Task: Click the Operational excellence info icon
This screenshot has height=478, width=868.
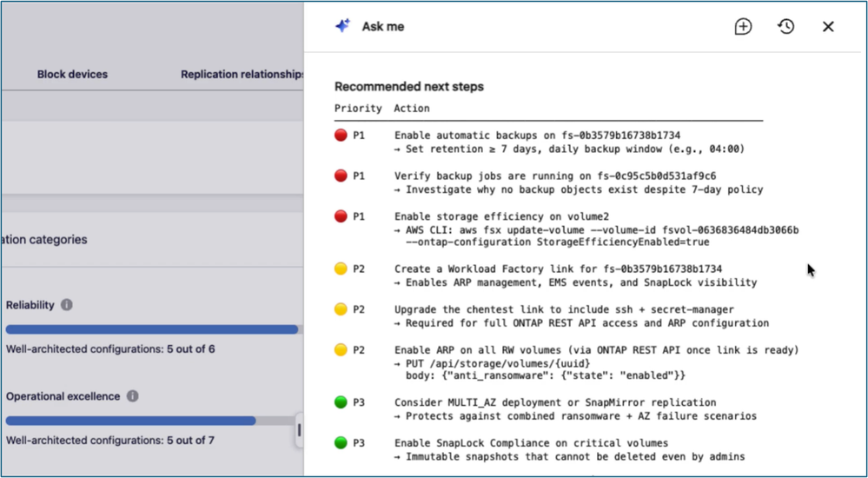Action: coord(132,396)
